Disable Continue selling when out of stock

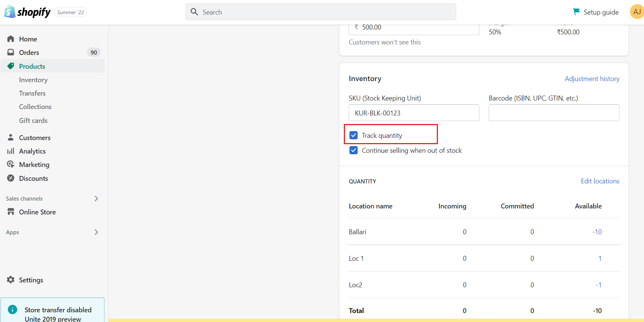pyautogui.click(x=354, y=150)
